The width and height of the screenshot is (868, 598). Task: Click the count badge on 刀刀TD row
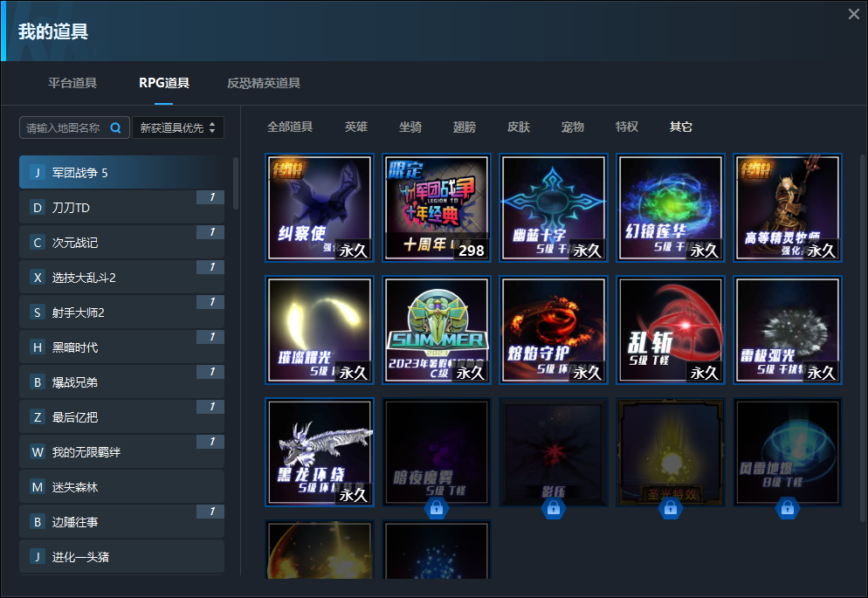[210, 197]
